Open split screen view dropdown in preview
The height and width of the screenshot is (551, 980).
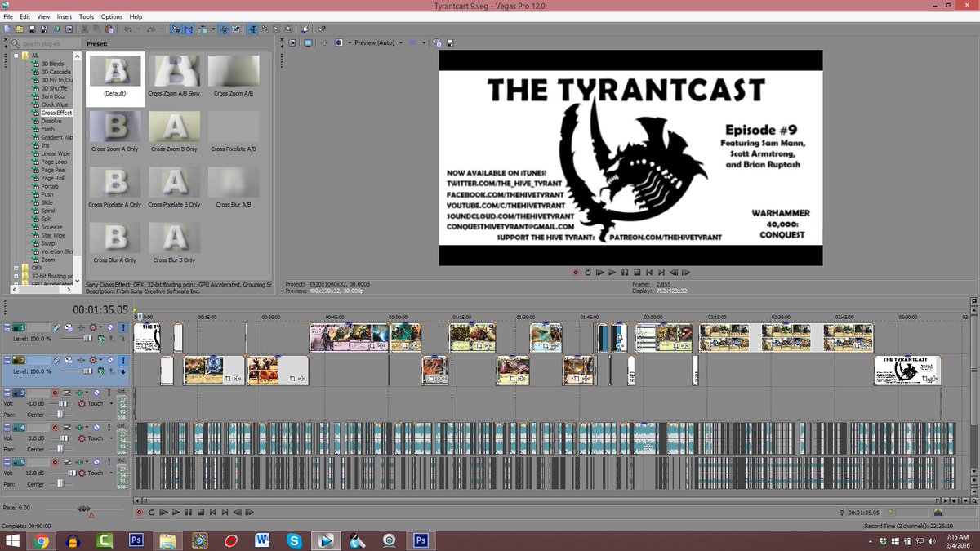pyautogui.click(x=348, y=42)
